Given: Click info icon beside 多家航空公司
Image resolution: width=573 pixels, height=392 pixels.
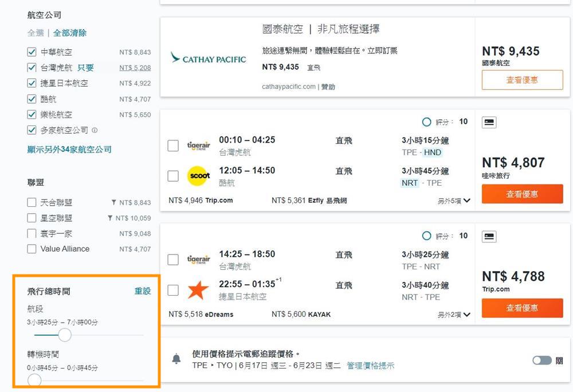Looking at the screenshot, I should (x=95, y=130).
